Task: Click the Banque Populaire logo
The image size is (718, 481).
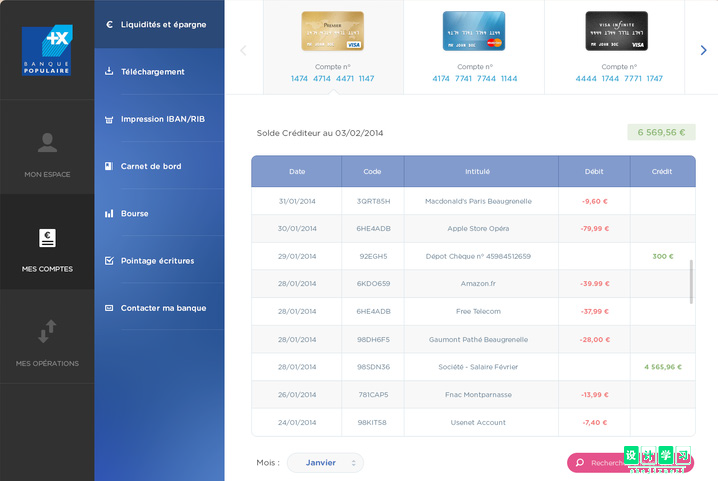Action: tap(47, 50)
